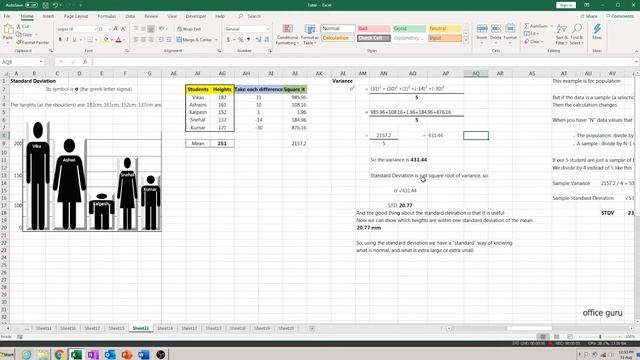
Task: Click the Increase Decimal icon
Action: pyautogui.click(x=258, y=40)
